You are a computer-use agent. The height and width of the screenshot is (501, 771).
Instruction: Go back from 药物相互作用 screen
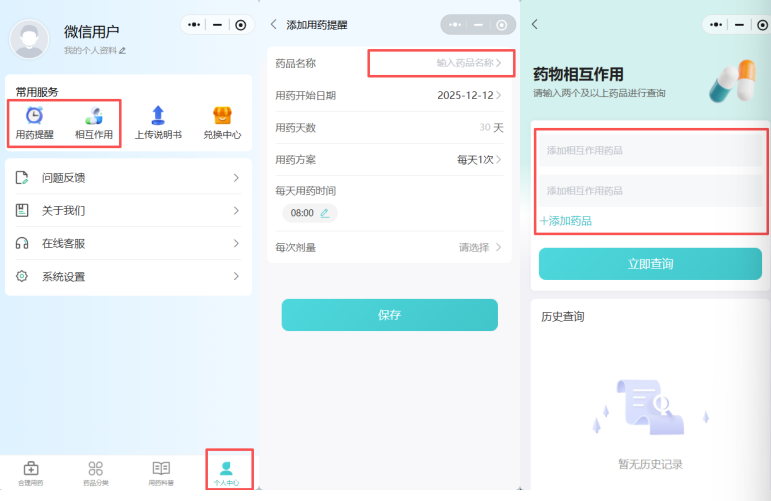(x=535, y=25)
